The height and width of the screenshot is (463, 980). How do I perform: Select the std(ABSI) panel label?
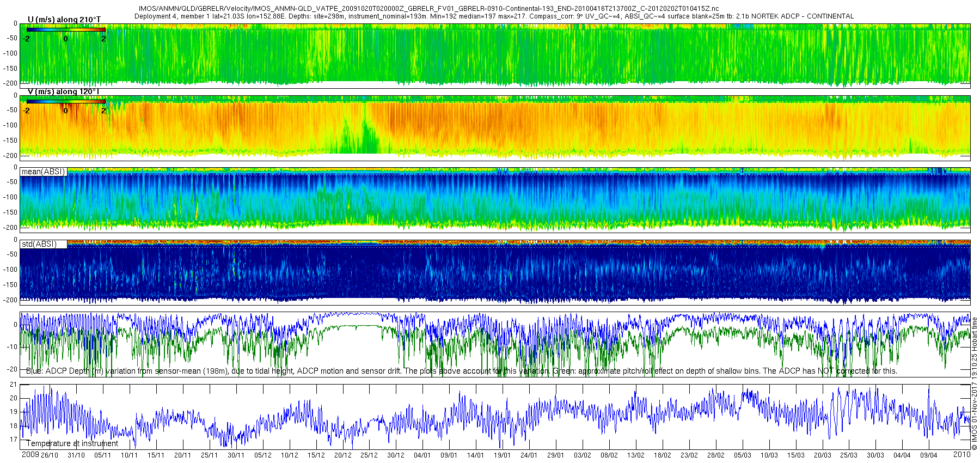tap(39, 244)
